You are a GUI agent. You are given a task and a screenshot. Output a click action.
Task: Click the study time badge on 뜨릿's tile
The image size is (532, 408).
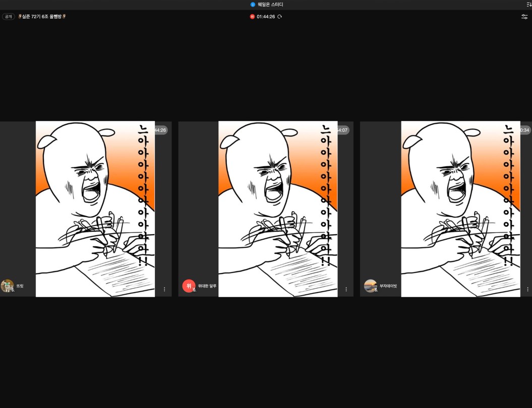tap(161, 130)
